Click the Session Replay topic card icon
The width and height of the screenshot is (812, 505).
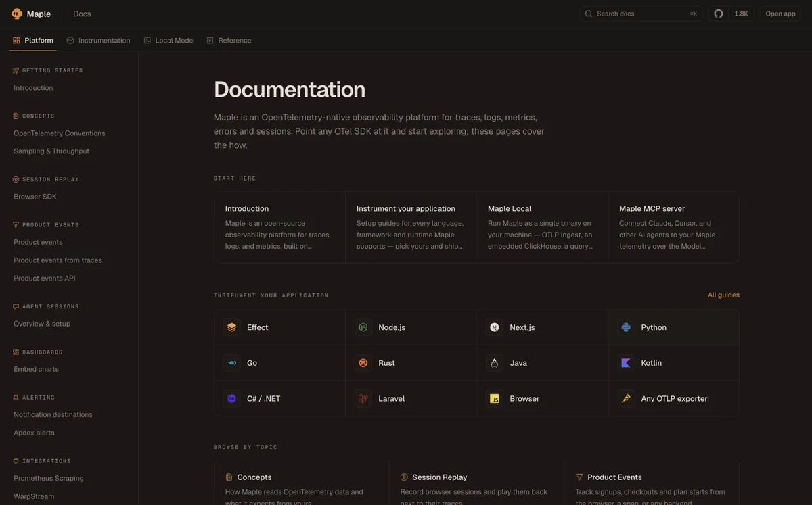click(404, 477)
